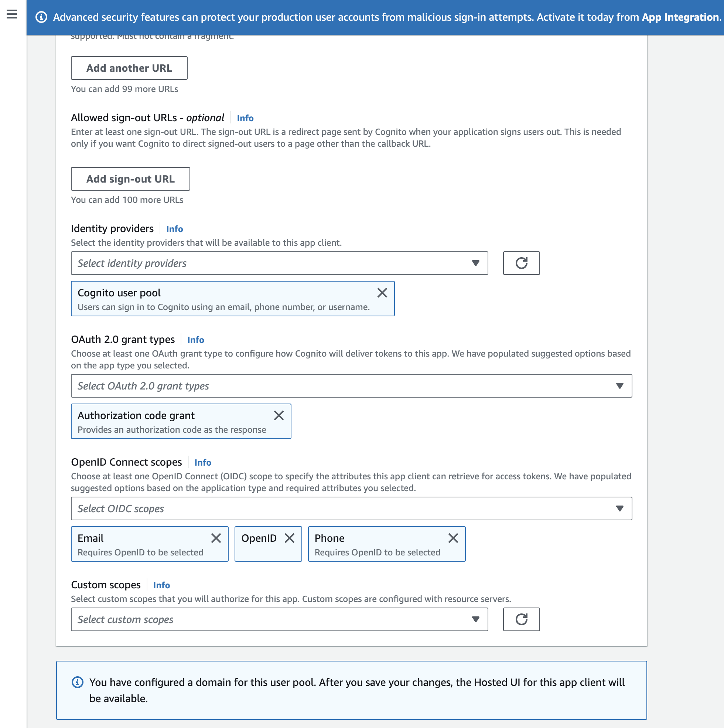Click the Add sign-out URL button

130,178
